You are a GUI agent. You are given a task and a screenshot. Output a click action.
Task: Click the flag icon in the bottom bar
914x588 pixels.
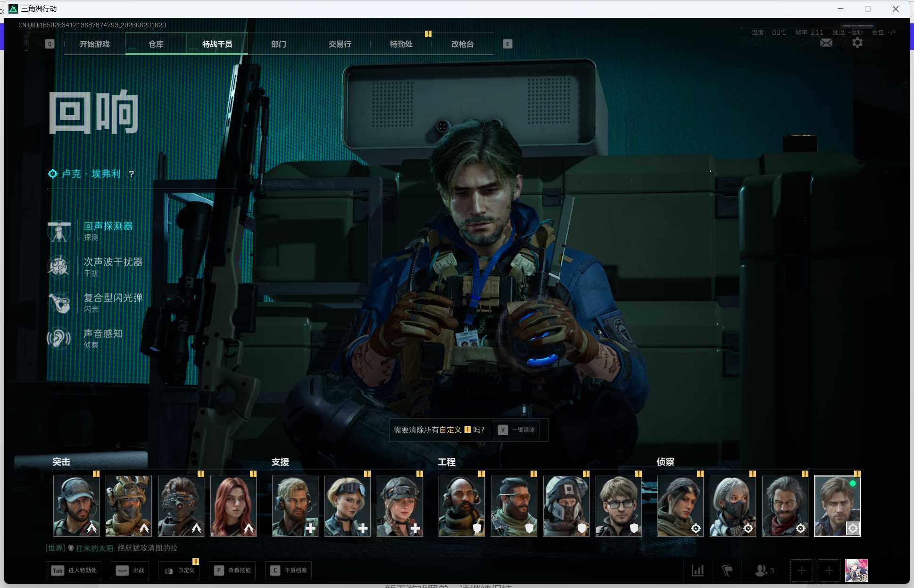pos(727,571)
